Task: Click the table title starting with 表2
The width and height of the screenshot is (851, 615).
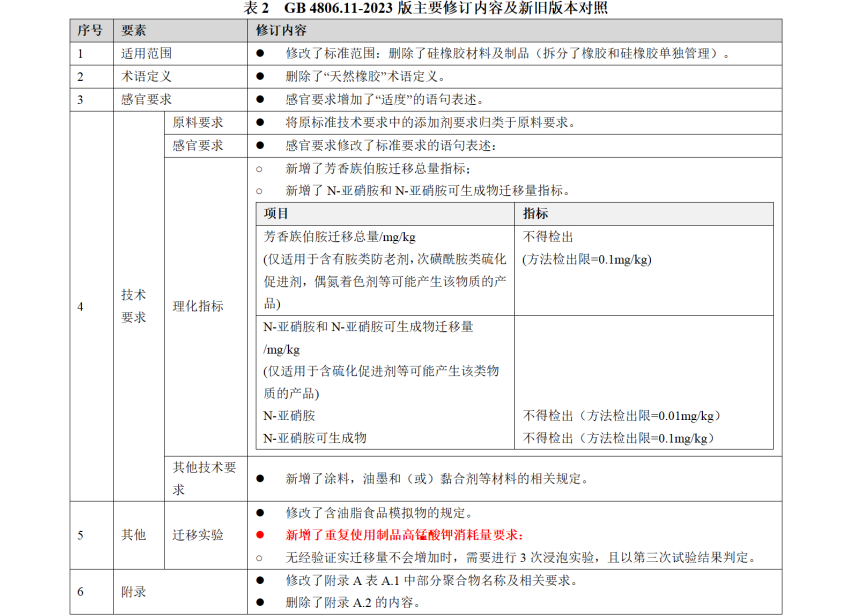Action: 425,8
